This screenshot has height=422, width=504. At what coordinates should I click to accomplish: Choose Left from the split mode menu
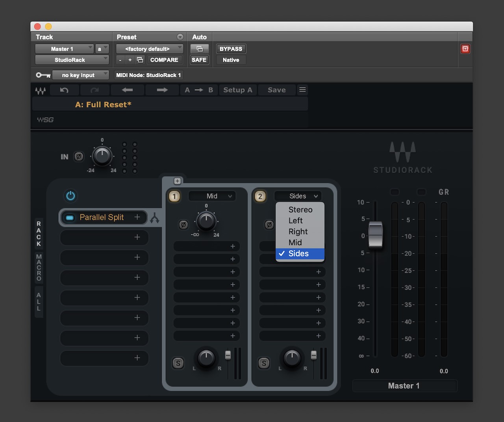coord(300,221)
